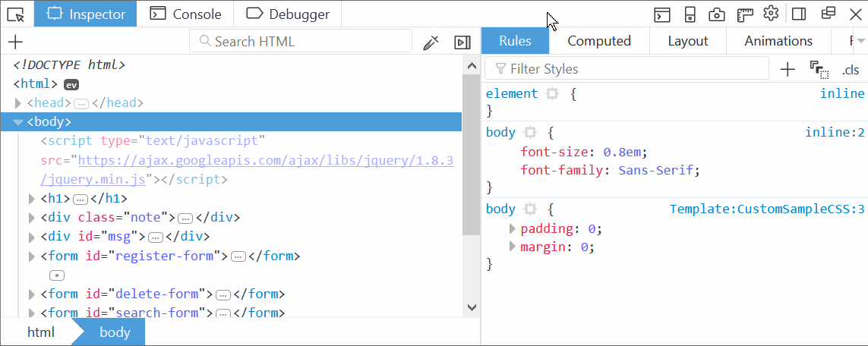This screenshot has width=868, height=346.
Task: Click the ev event badge on html
Action: pos(71,84)
